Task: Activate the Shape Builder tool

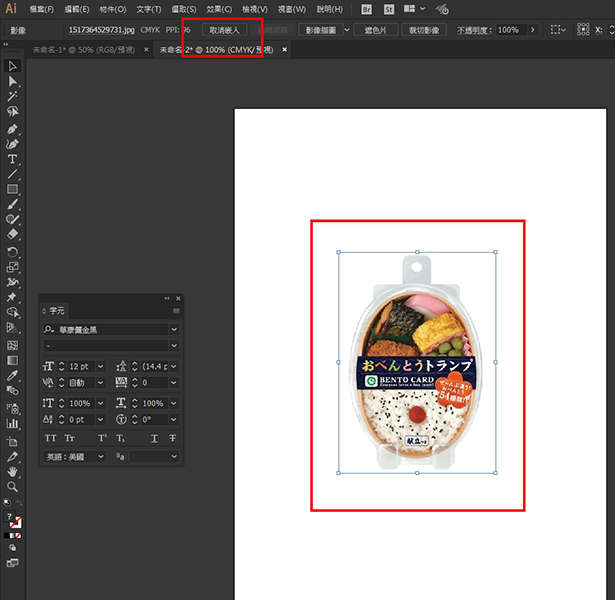Action: pos(13,312)
